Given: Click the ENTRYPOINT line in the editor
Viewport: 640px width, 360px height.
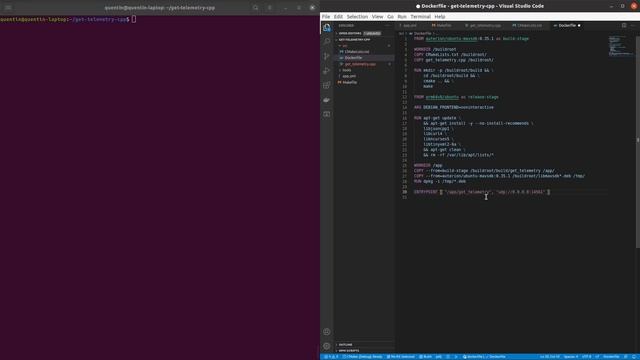Looking at the screenshot, I should pyautogui.click(x=482, y=192).
